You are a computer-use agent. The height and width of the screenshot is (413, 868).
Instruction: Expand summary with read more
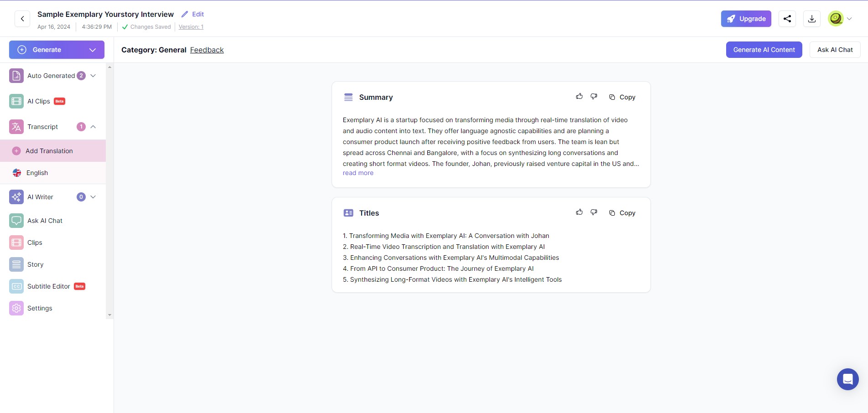(x=358, y=173)
